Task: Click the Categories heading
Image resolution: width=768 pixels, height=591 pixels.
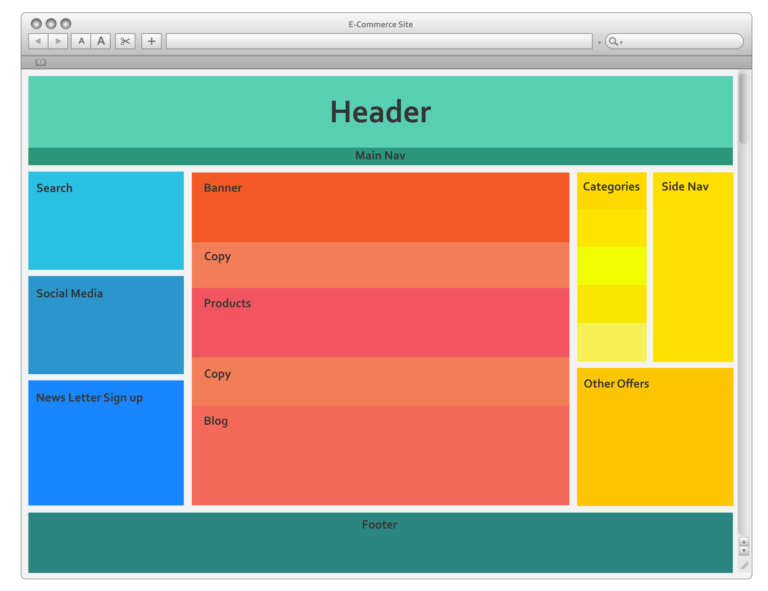Action: [611, 187]
